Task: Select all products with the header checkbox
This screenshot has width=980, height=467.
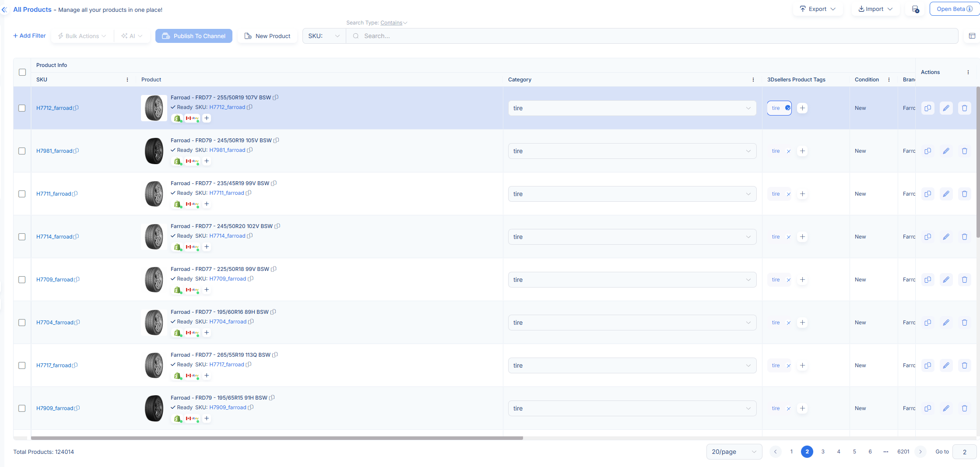Action: 22,72
